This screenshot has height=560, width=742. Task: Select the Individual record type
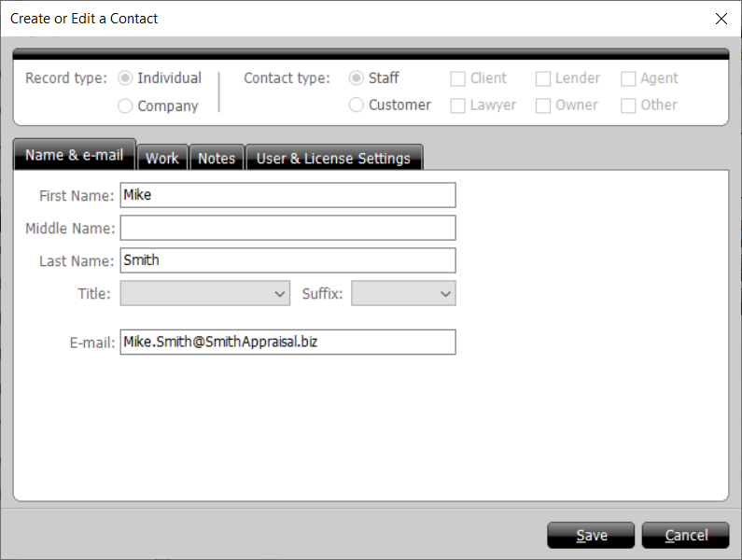click(125, 78)
